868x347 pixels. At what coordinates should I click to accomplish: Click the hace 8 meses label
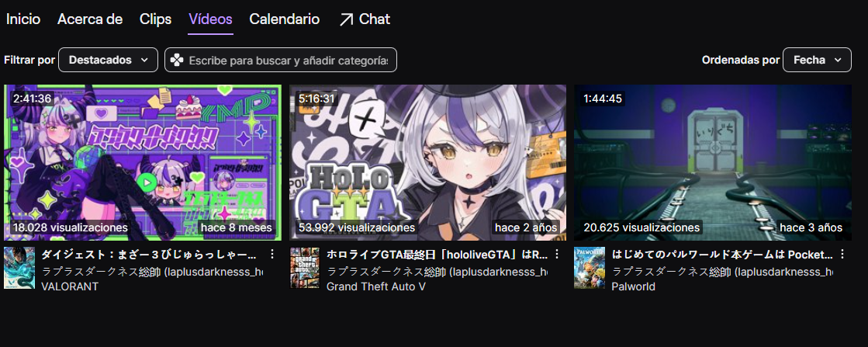click(x=237, y=227)
